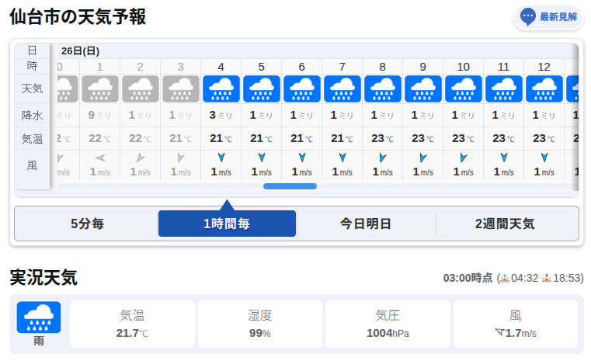Click the 03:00時点 timestamp
The height and width of the screenshot is (364, 591).
click(468, 278)
